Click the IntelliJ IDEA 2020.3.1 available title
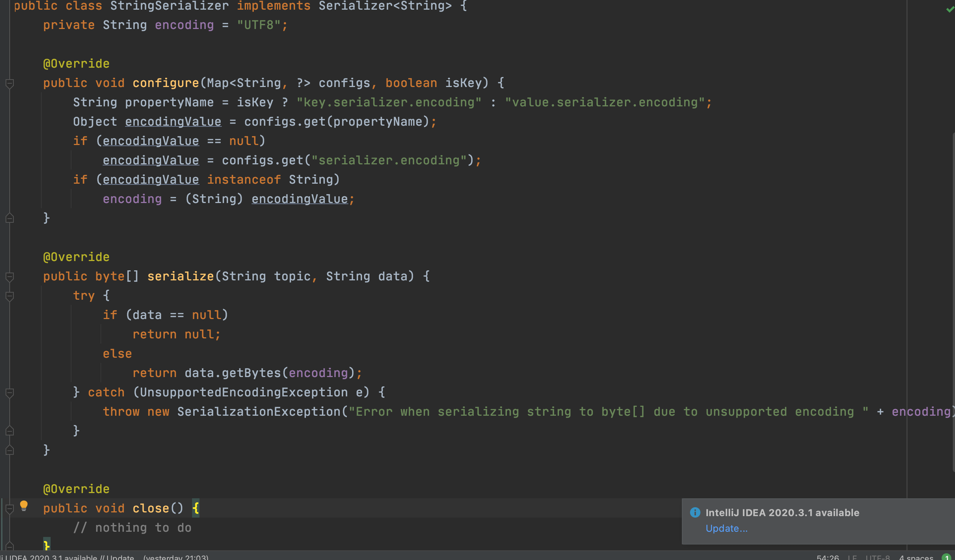This screenshot has height=560, width=955. coord(782,512)
